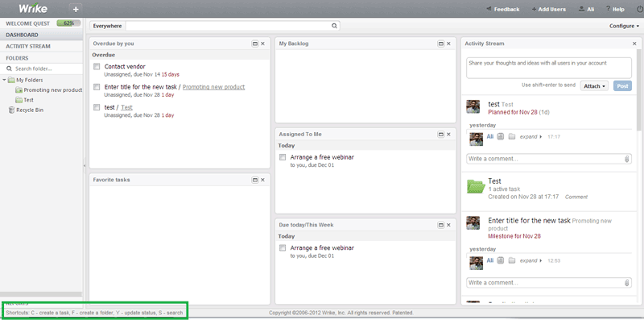Image resolution: width=644 pixels, height=320 pixels.
Task: Tick the checkbox for the test task
Action: point(97,107)
